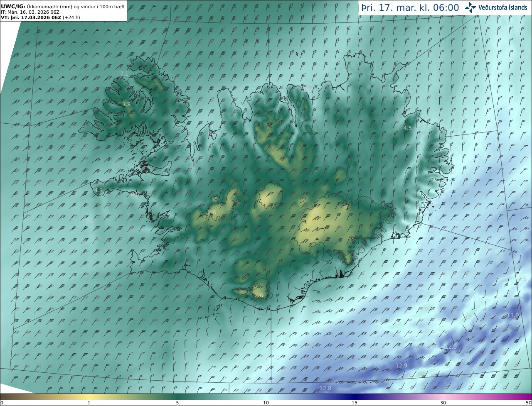This screenshot has height=406, width=532.
Task: Click the 12.8 value near the bottom edge
Action: (x=325, y=388)
